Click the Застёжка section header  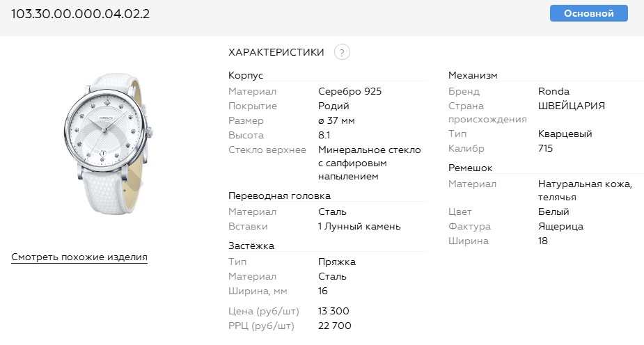click(251, 246)
